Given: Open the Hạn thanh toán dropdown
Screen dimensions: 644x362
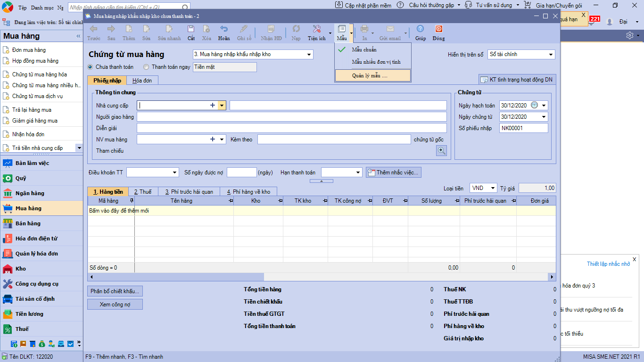Looking at the screenshot, I should (358, 173).
